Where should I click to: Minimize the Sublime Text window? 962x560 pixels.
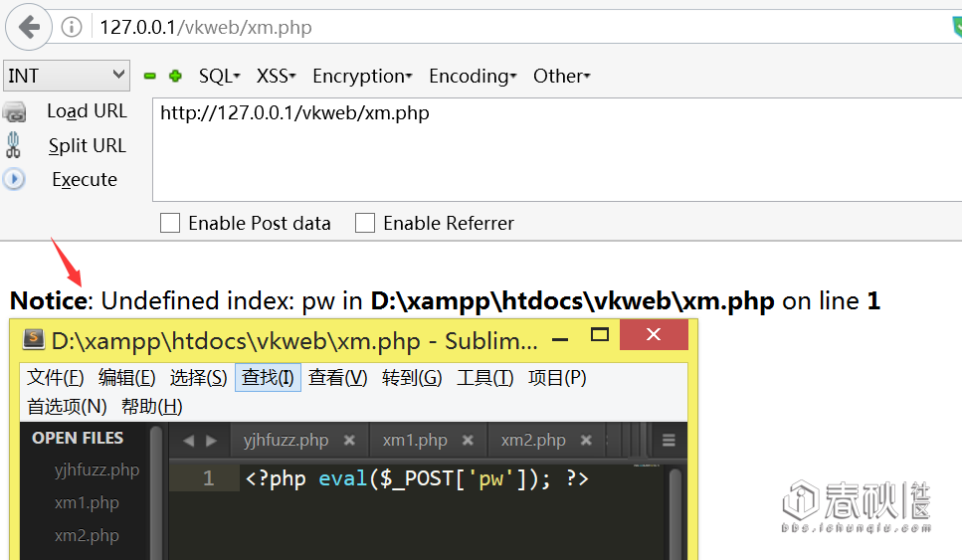coord(560,339)
